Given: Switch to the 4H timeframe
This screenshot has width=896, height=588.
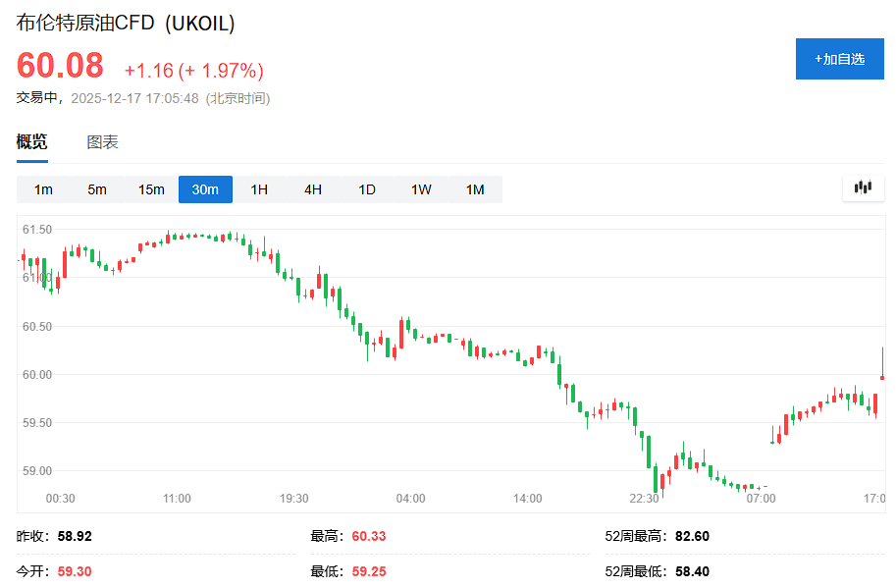Looking at the screenshot, I should pyautogui.click(x=312, y=188).
